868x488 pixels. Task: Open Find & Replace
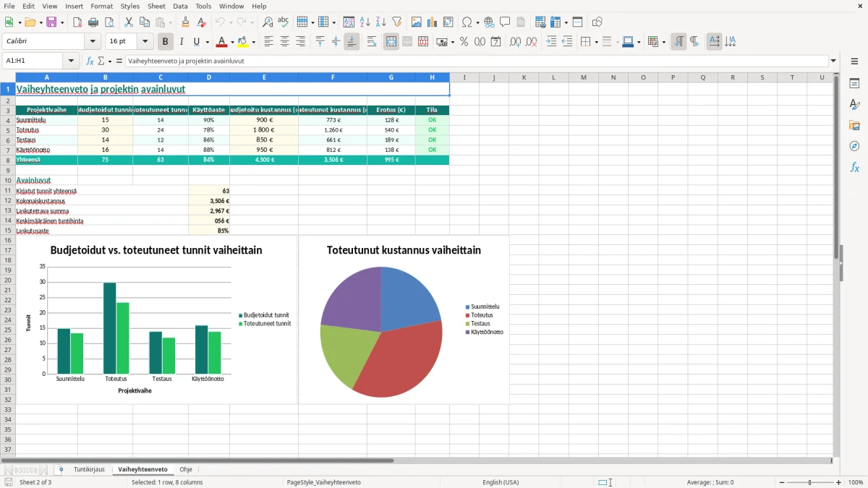pyautogui.click(x=268, y=22)
